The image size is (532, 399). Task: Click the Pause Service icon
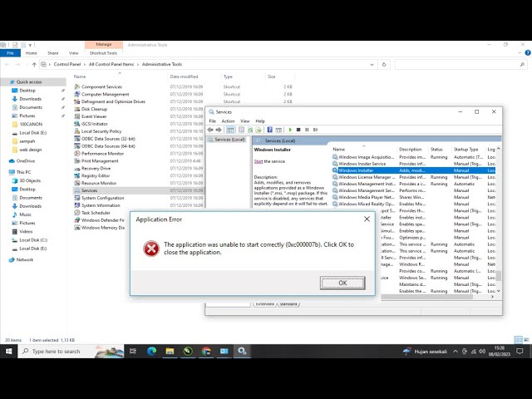tap(307, 130)
